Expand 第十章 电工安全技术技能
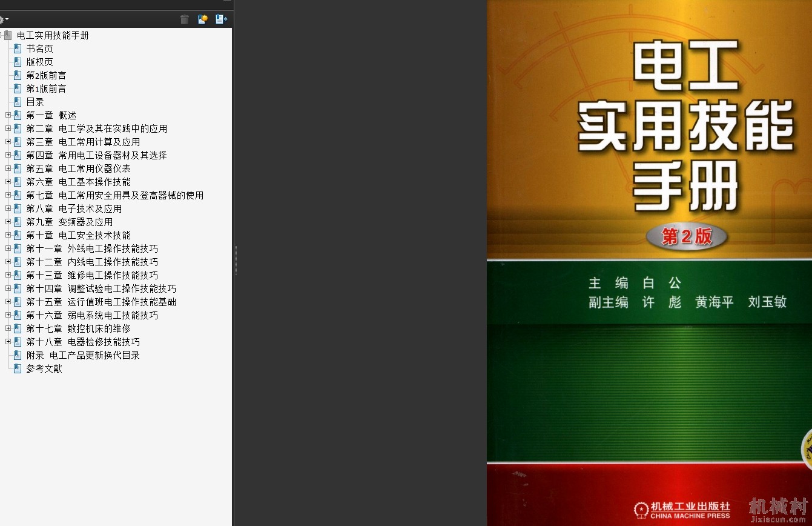 [x=8, y=235]
